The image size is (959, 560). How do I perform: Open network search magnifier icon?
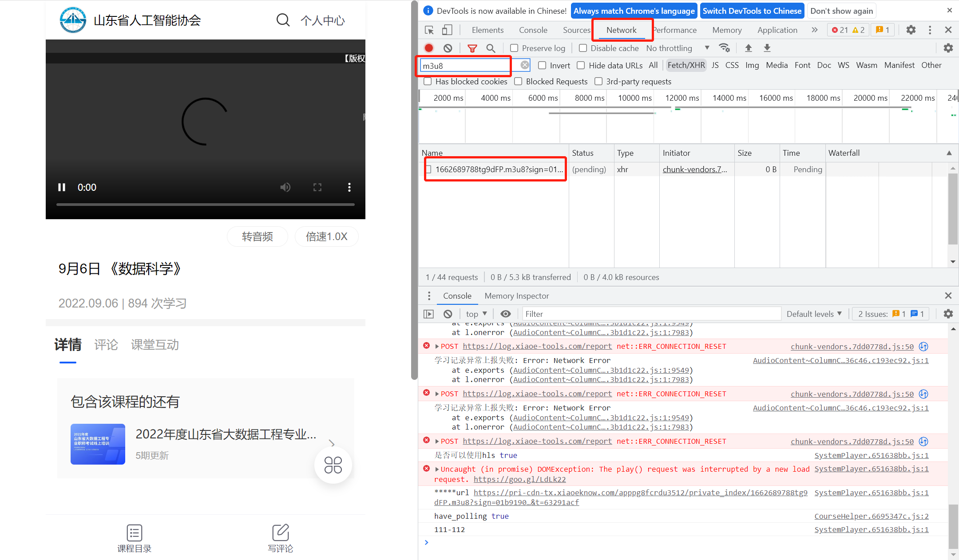[x=491, y=48]
